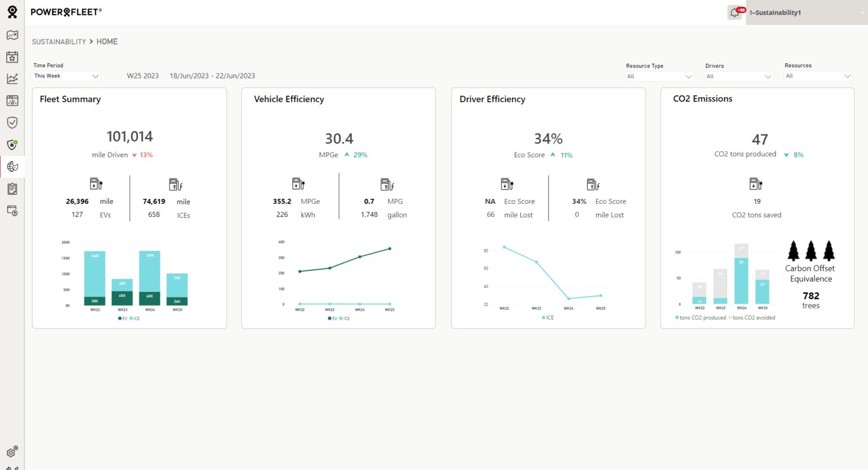Open the starred calendar events sidebar icon

[x=12, y=56]
